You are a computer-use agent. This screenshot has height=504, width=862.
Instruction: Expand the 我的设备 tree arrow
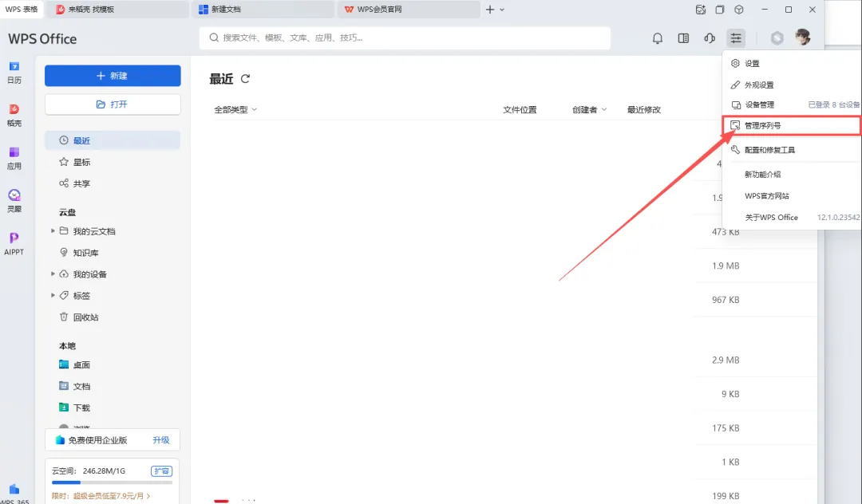[x=53, y=274]
